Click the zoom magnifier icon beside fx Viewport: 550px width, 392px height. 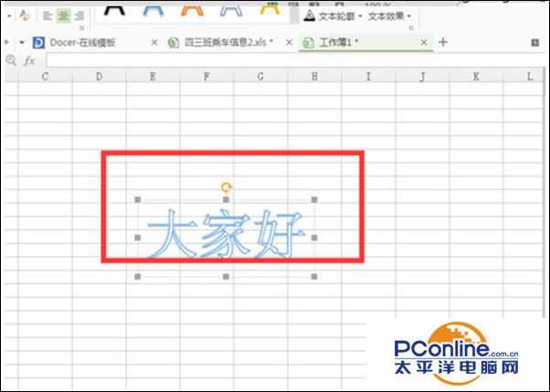[x=11, y=60]
